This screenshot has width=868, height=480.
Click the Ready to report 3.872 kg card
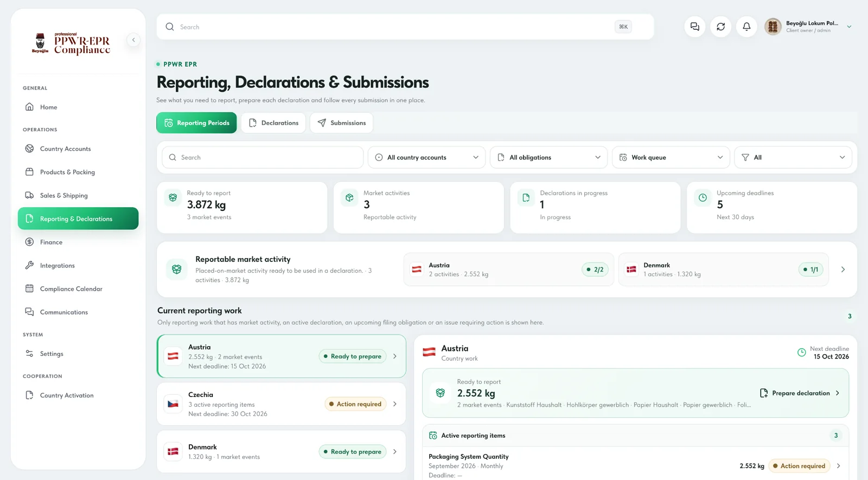point(242,208)
